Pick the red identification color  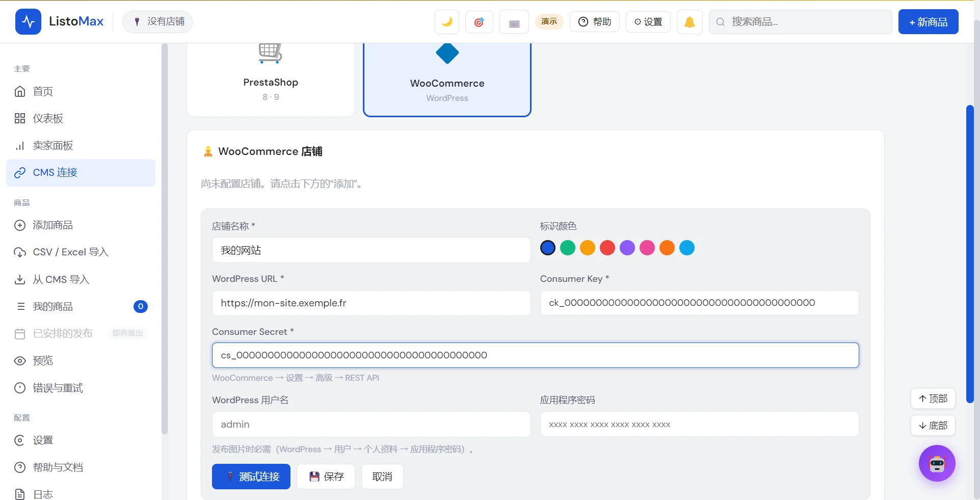[607, 248]
